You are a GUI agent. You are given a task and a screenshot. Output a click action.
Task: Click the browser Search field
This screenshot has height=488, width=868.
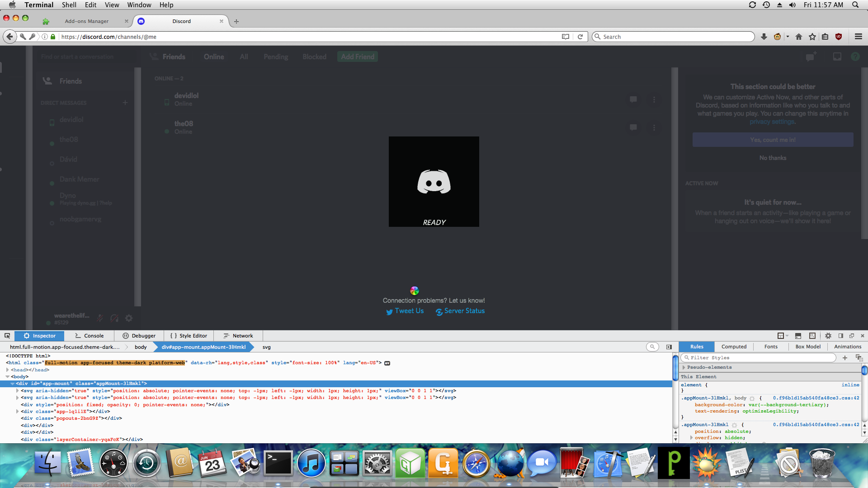673,37
